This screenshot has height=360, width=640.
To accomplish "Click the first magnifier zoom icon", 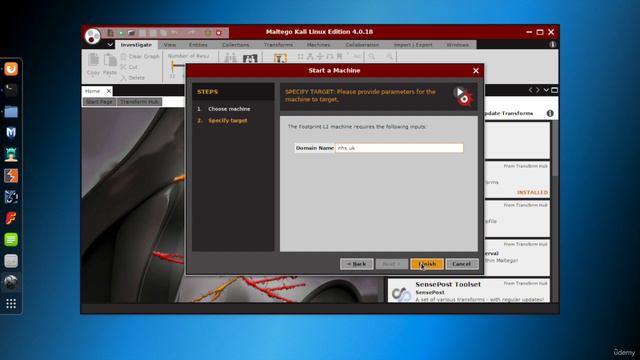I will (x=372, y=56).
